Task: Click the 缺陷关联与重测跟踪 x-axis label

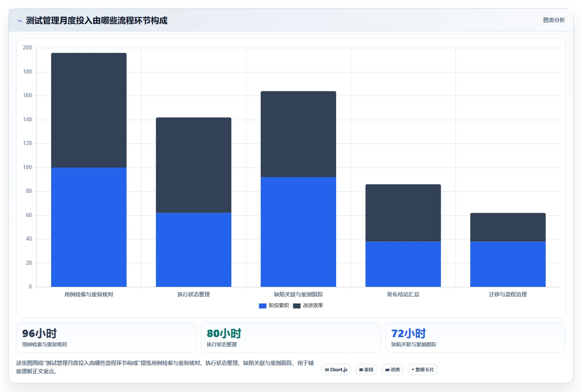Action: pyautogui.click(x=298, y=294)
